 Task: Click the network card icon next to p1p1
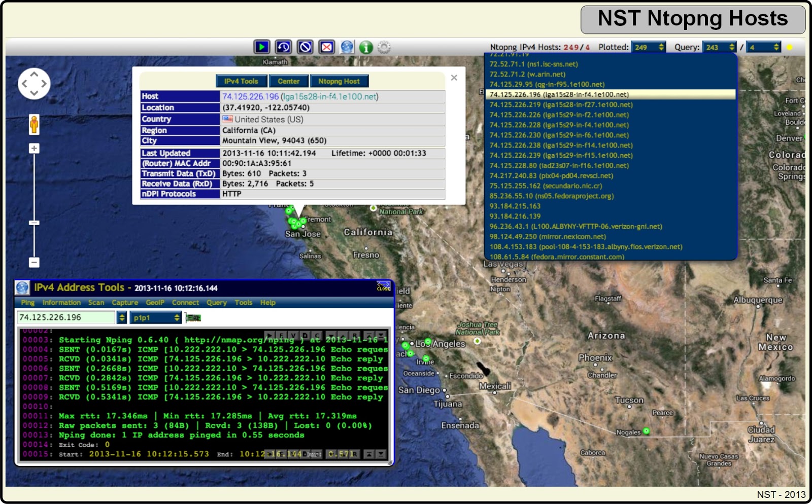(x=192, y=317)
